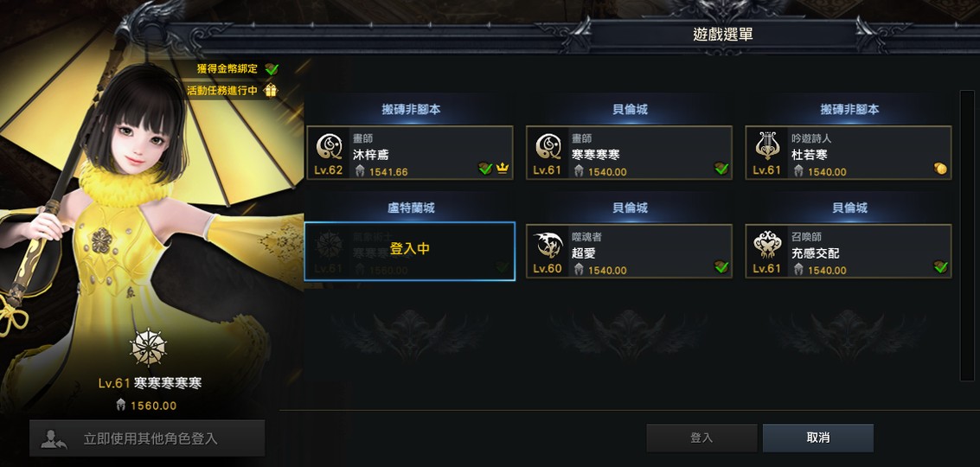Select the 登入中 highlighted character slot
Screen dimensions: 980x467
[x=410, y=252]
